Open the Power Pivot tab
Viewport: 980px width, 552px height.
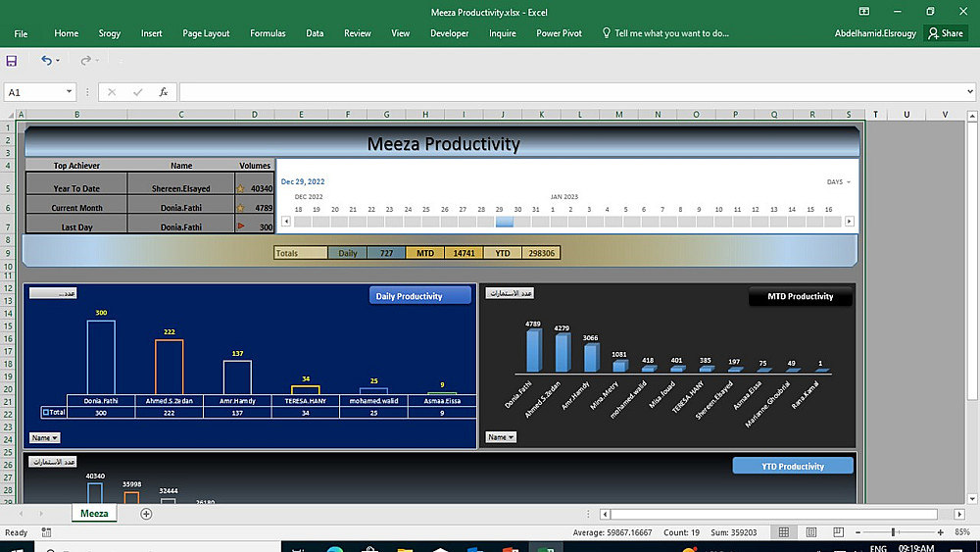[x=559, y=33]
